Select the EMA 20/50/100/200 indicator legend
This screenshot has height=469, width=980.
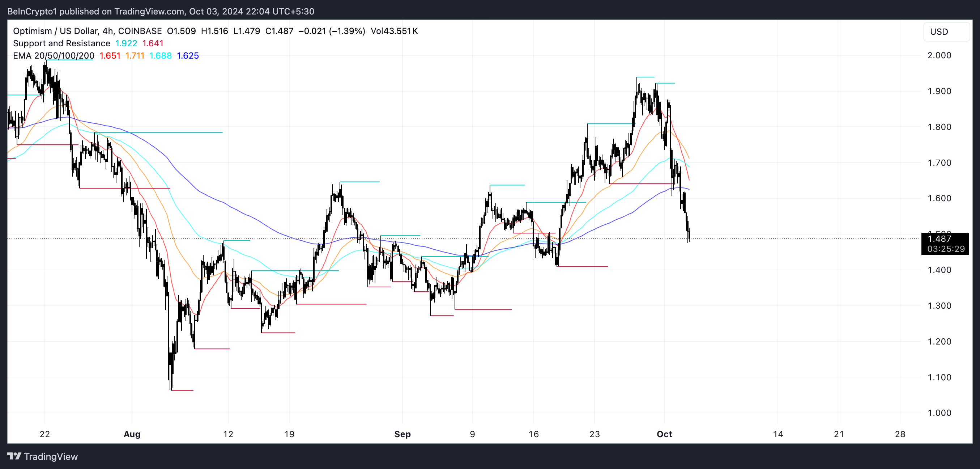[53, 56]
